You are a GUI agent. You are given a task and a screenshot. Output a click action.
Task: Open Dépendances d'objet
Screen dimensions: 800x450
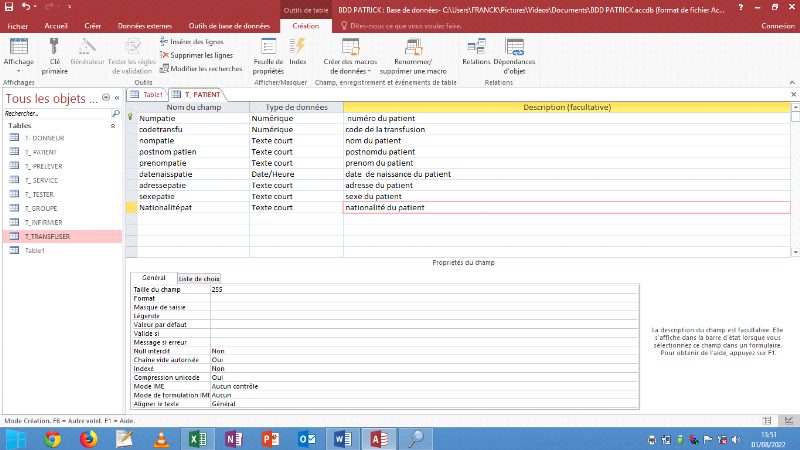coord(514,46)
